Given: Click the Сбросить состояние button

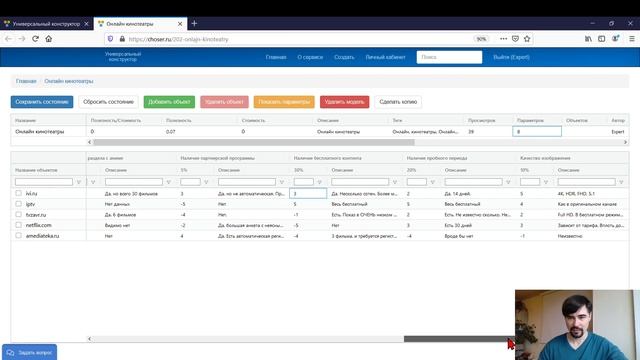Looking at the screenshot, I should pyautogui.click(x=109, y=102).
